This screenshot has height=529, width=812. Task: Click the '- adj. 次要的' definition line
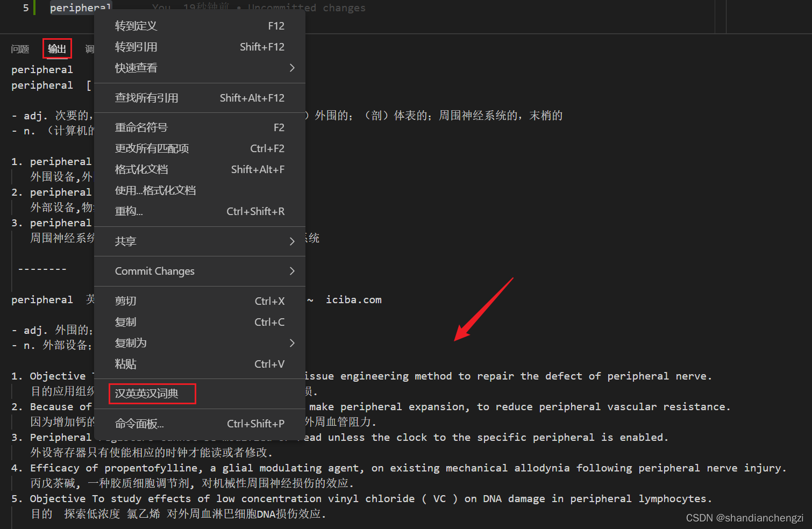click(x=53, y=116)
